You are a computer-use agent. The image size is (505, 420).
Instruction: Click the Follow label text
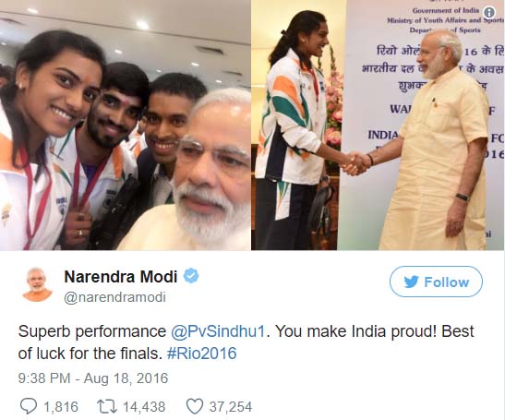(x=447, y=282)
